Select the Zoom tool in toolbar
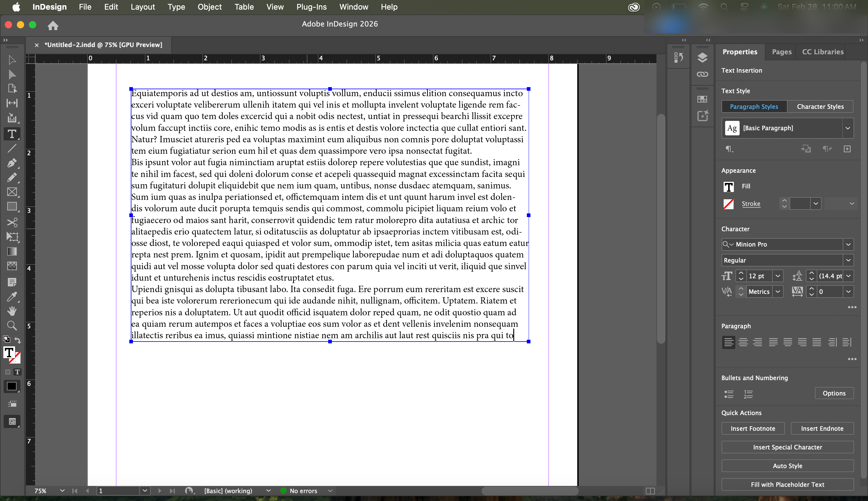Image resolution: width=868 pixels, height=501 pixels. coord(12,326)
